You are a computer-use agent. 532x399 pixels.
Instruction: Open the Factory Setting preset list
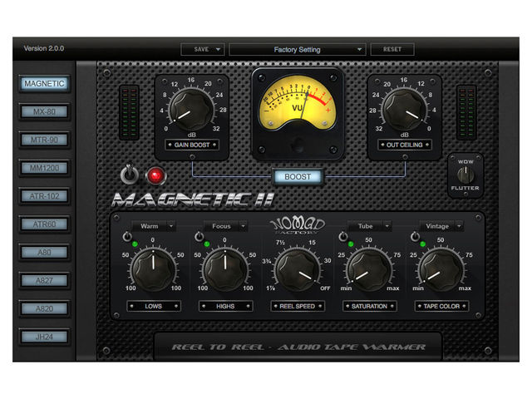point(298,50)
